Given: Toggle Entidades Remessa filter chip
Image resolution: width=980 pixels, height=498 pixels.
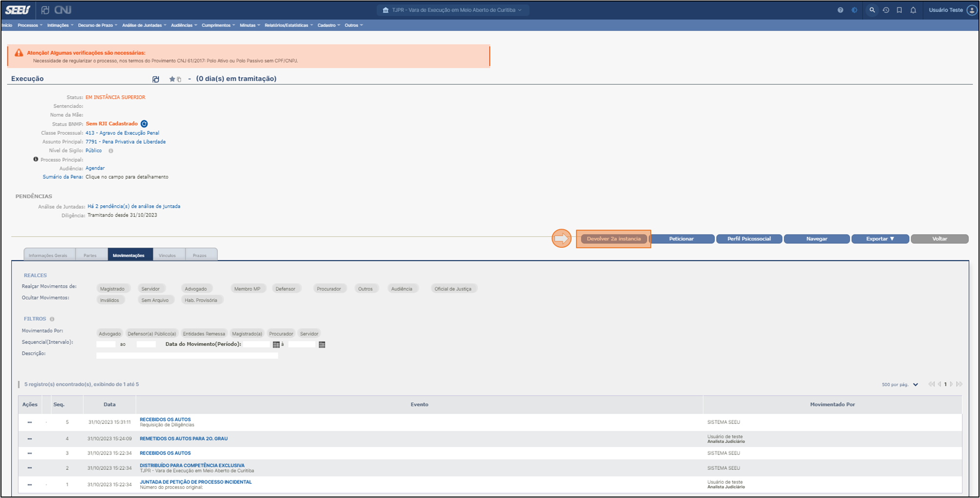Looking at the screenshot, I should pyautogui.click(x=204, y=334).
